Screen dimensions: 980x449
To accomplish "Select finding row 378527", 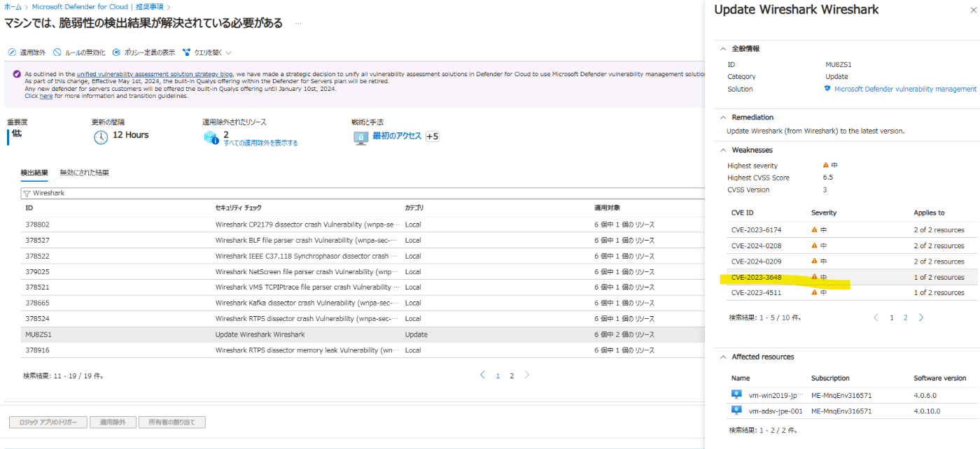I will 363,240.
